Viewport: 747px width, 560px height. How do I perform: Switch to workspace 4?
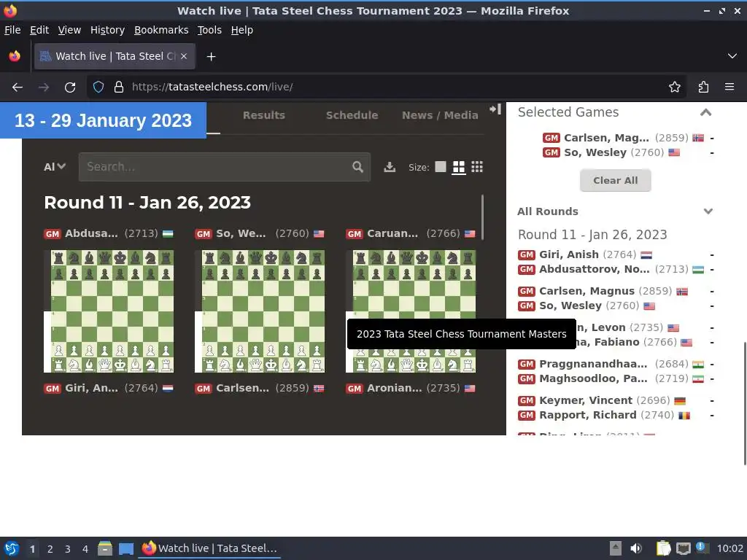click(85, 549)
